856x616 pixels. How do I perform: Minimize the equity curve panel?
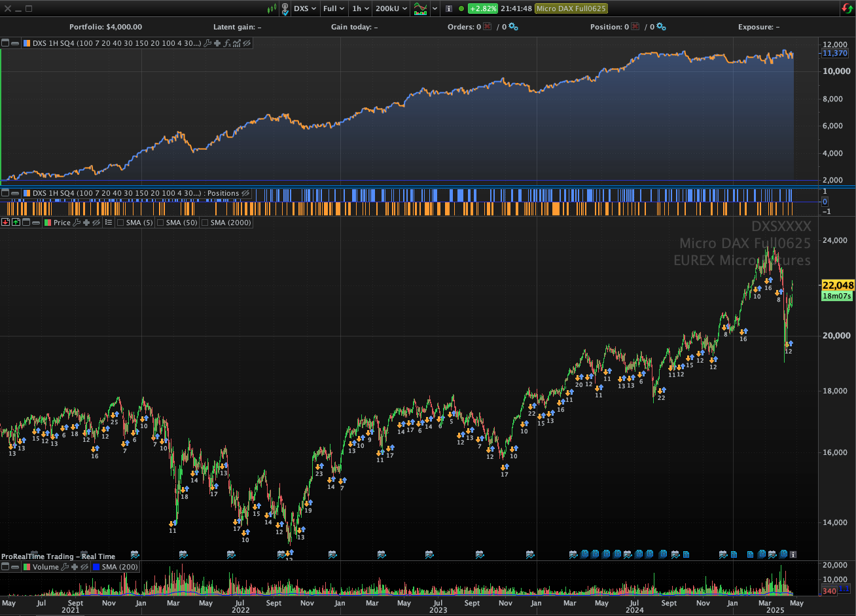15,43
